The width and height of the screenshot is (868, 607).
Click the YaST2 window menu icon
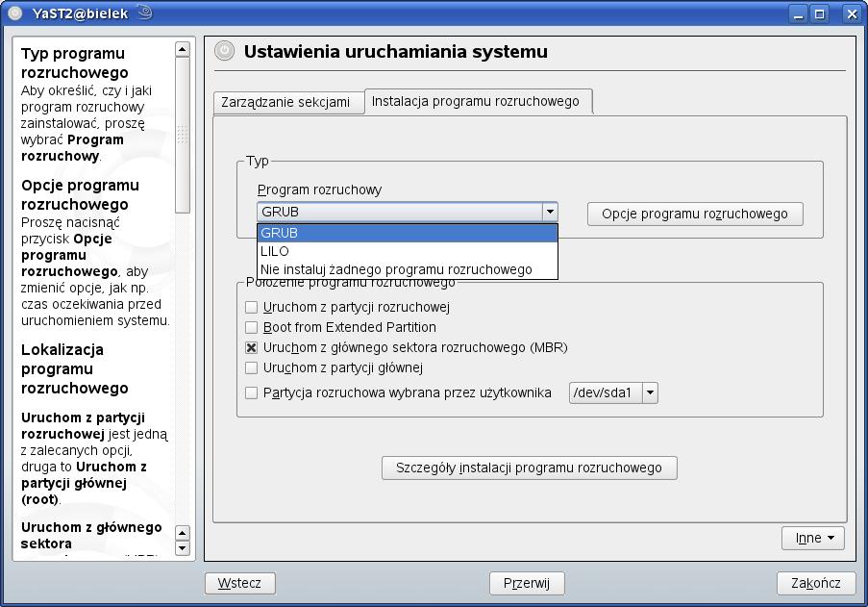tap(15, 13)
